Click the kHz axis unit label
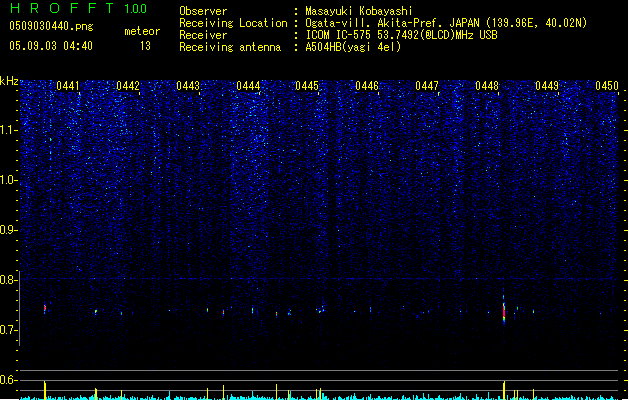 (9, 81)
